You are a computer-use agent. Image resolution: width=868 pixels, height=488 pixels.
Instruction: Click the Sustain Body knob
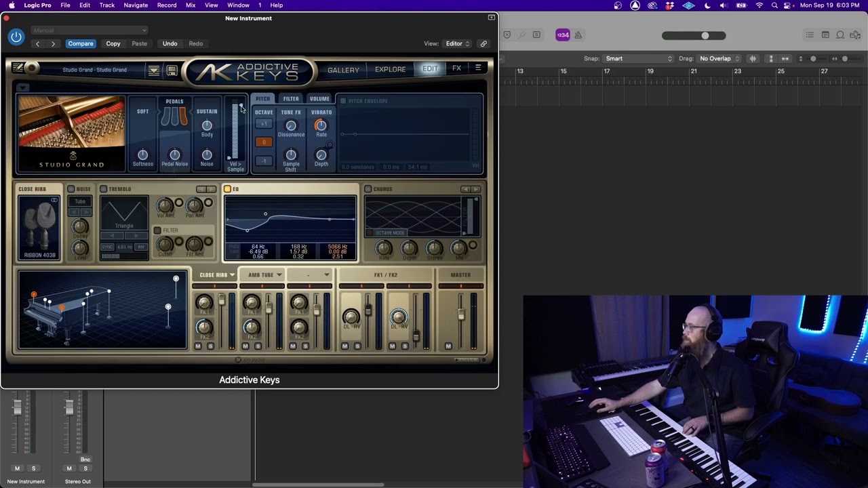click(x=207, y=125)
